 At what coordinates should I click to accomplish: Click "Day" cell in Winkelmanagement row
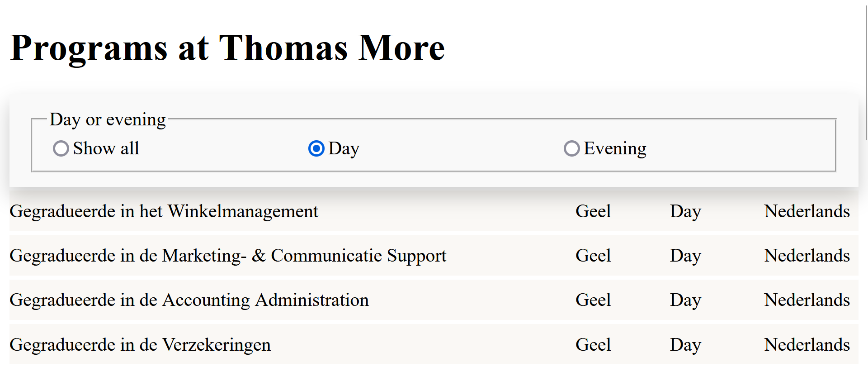tap(685, 211)
